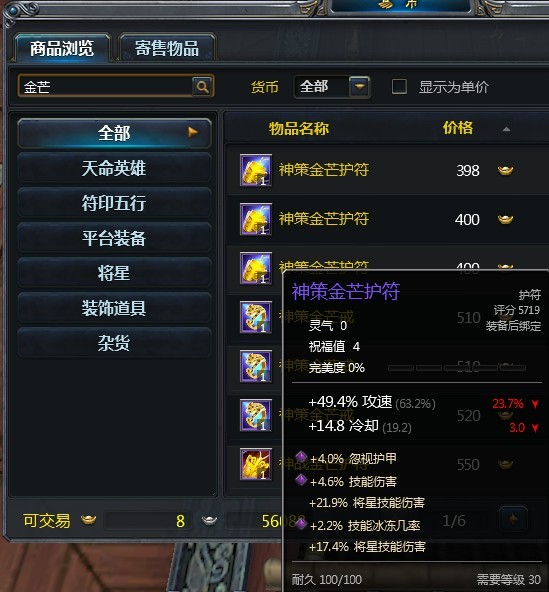The height and width of the screenshot is (592, 549).
Task: Click the search field containing 金芒
Action: coord(106,86)
